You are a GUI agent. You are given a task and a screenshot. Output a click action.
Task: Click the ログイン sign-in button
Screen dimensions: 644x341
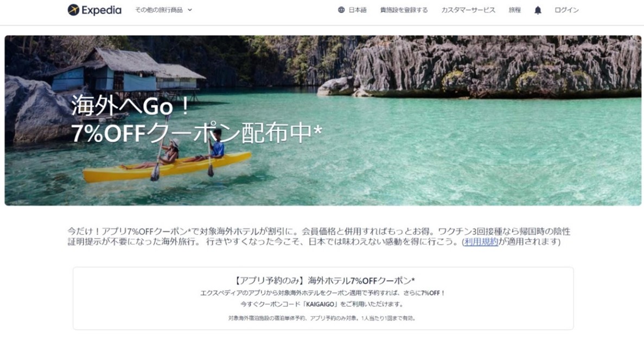pyautogui.click(x=566, y=10)
